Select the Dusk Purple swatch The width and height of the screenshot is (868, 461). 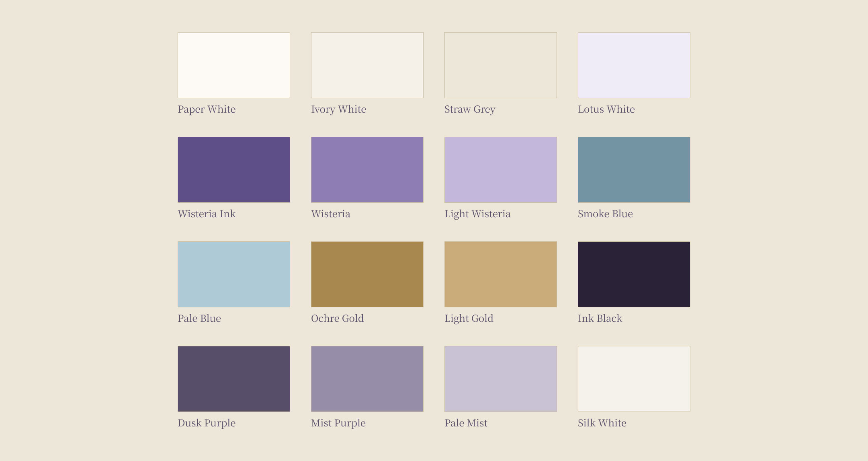[x=234, y=379]
